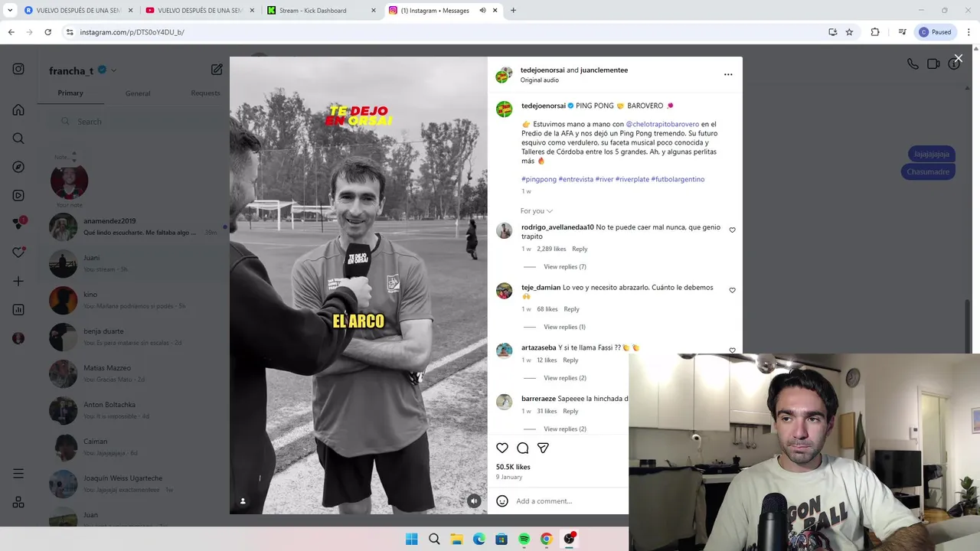Show tagged people icon on video
This screenshot has width=980, height=551.
243,501
